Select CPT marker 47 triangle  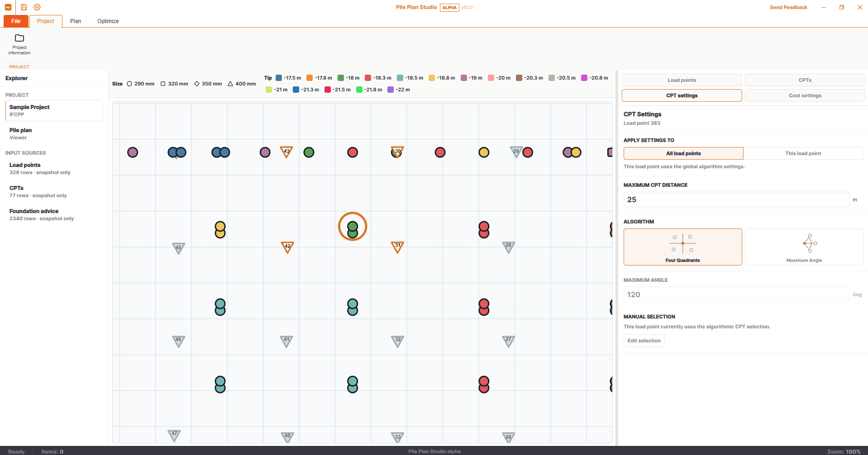pos(174,436)
